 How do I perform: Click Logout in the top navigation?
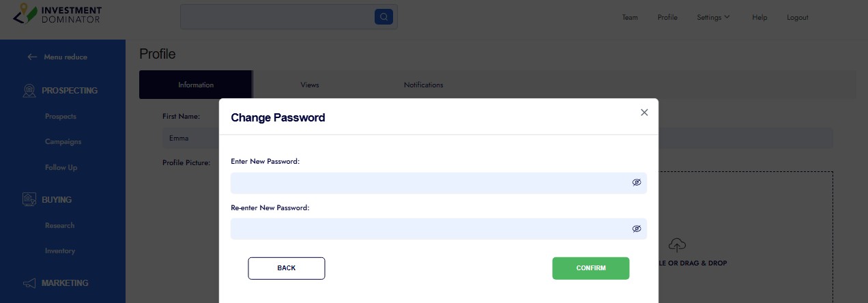tap(797, 18)
